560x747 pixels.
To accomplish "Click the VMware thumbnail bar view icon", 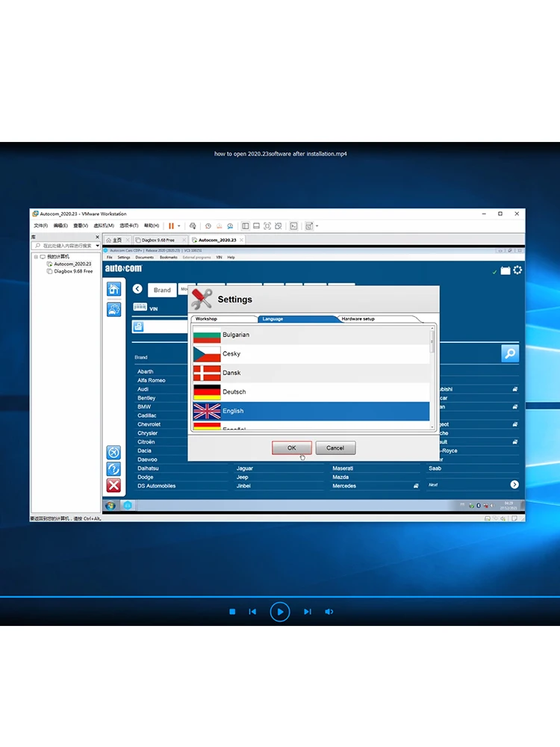I will point(256,226).
